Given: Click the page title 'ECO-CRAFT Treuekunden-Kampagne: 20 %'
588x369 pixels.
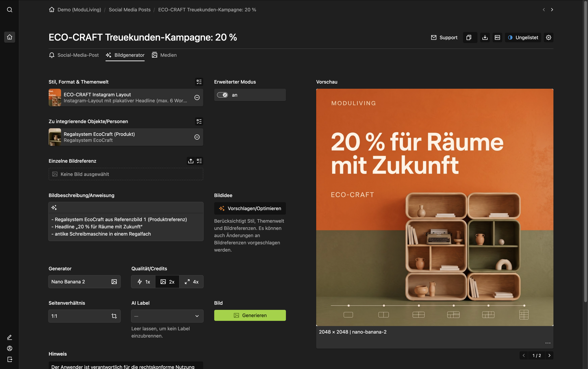Looking at the screenshot, I should [143, 37].
